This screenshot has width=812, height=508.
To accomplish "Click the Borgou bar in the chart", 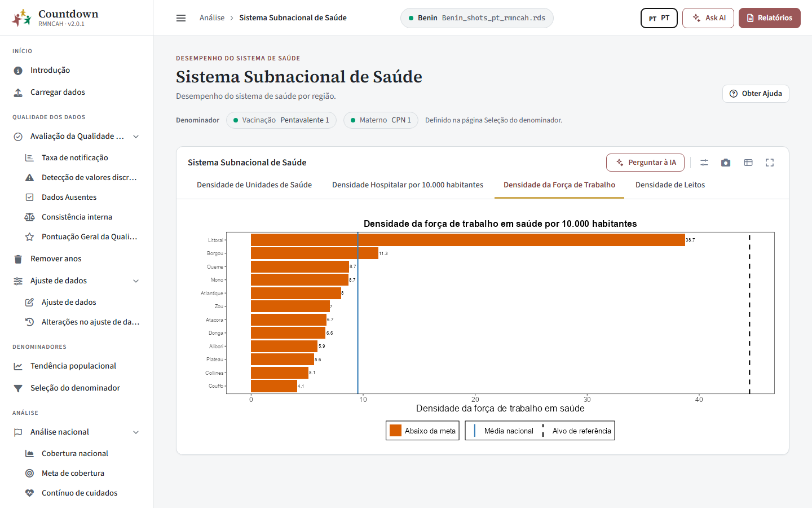I will tap(315, 253).
